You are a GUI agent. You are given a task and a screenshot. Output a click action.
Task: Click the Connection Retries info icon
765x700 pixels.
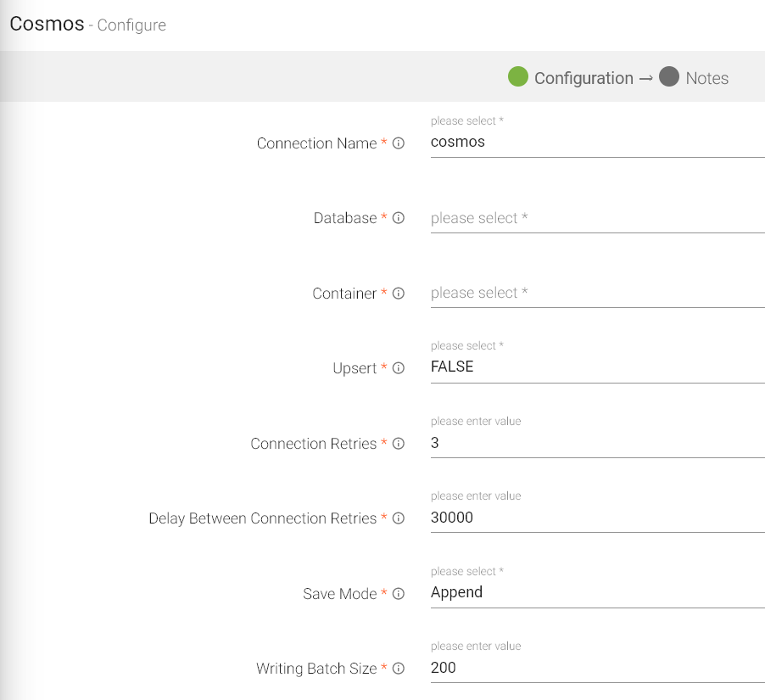pos(399,444)
